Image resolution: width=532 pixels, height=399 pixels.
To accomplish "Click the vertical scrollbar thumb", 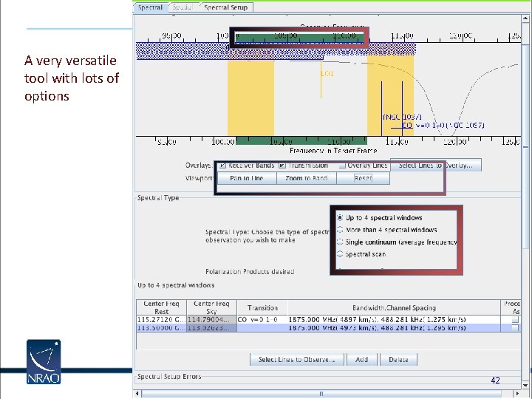I will pos(525,146).
